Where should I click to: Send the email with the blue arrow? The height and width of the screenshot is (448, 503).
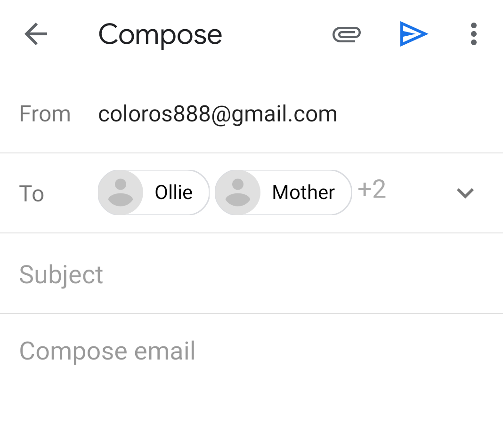point(414,34)
